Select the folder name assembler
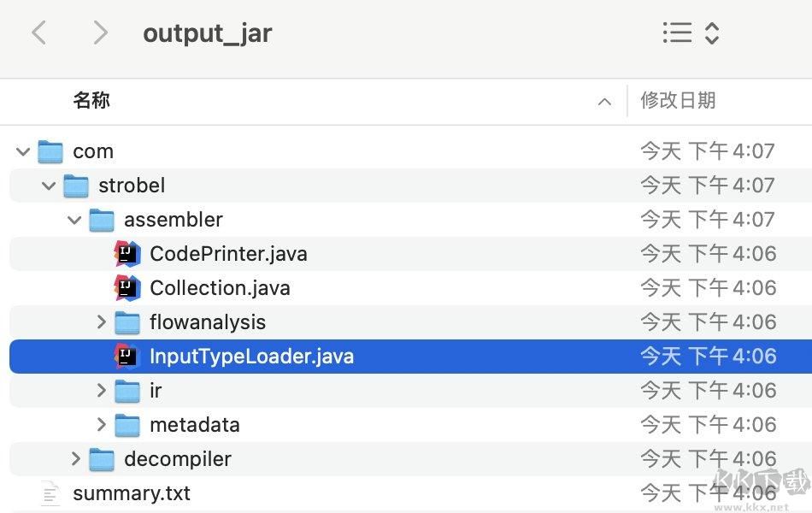The width and height of the screenshot is (812, 513). 174,220
